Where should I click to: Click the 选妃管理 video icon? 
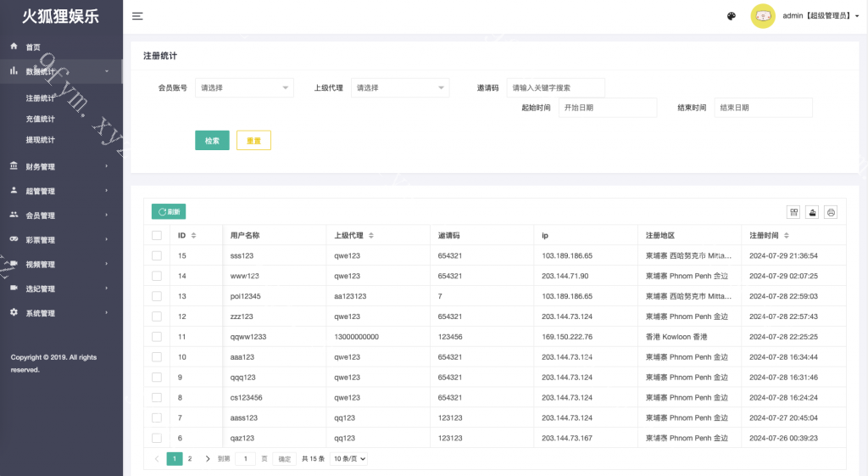point(14,288)
